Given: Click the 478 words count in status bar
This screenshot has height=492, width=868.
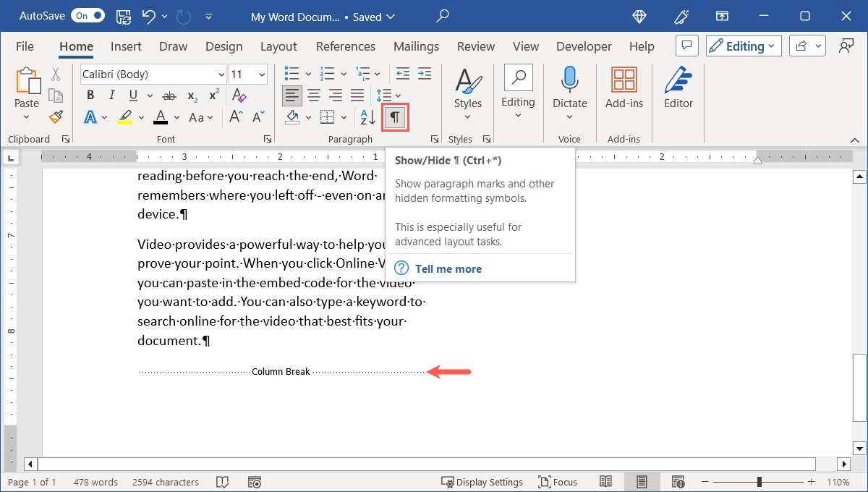Looking at the screenshot, I should (95, 481).
